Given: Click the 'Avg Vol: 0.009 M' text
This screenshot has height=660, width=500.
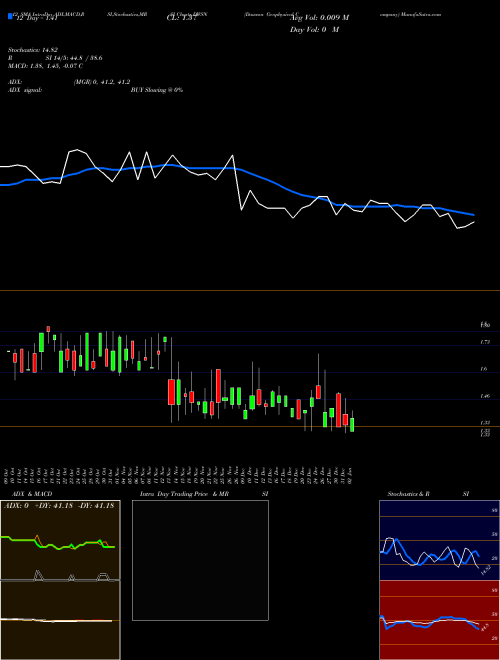Looking at the screenshot, I should tap(319, 18).
